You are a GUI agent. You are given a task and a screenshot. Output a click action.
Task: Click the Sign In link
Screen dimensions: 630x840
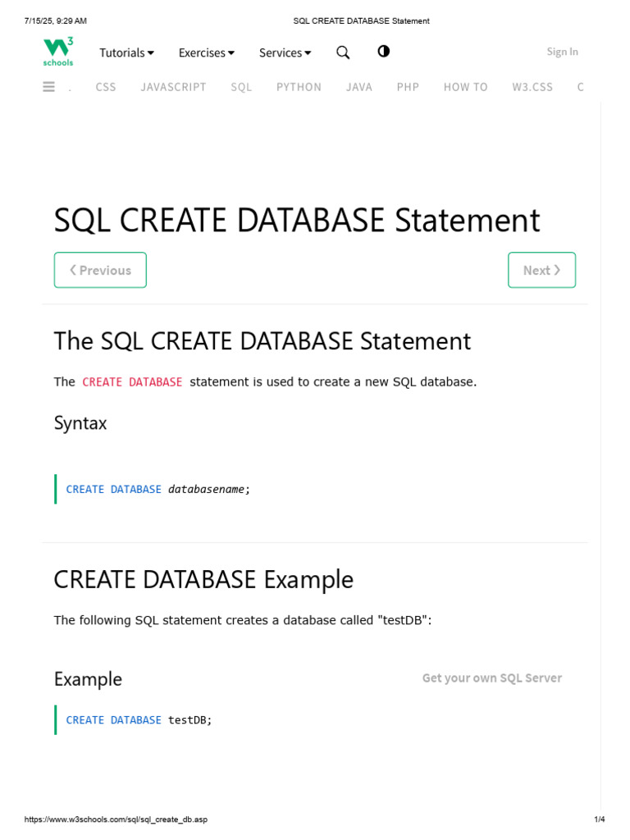click(x=562, y=52)
